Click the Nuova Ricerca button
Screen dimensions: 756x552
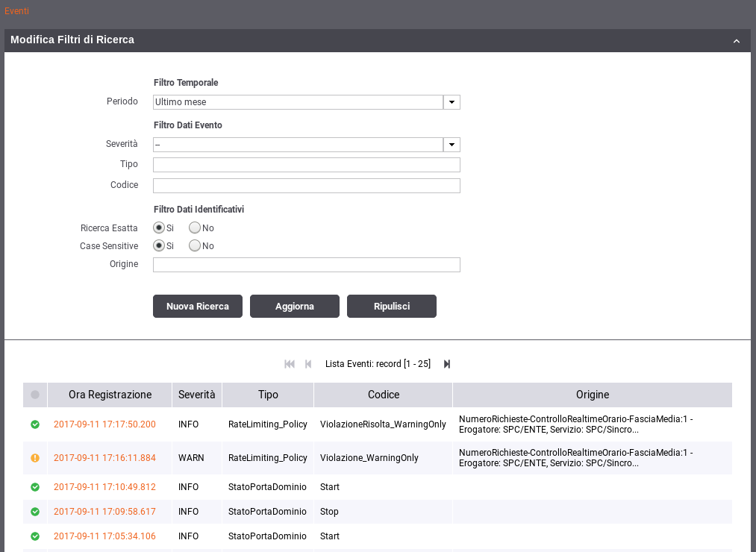pyautogui.click(x=198, y=306)
